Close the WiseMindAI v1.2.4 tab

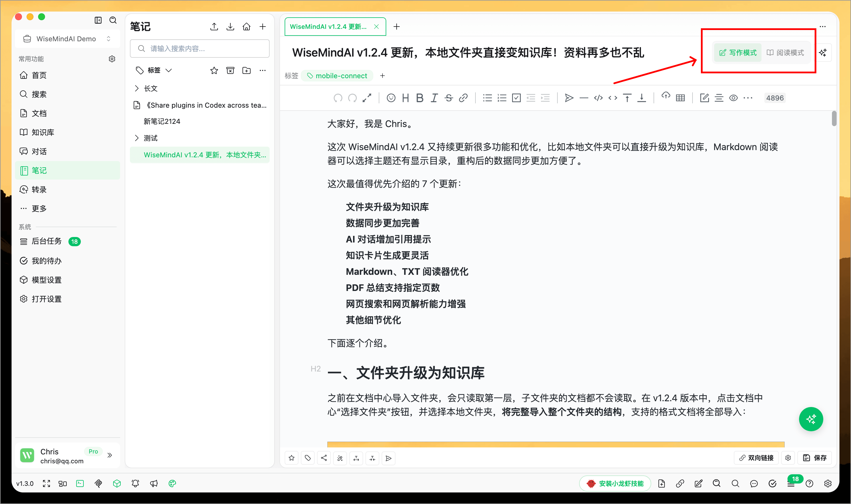click(x=376, y=27)
